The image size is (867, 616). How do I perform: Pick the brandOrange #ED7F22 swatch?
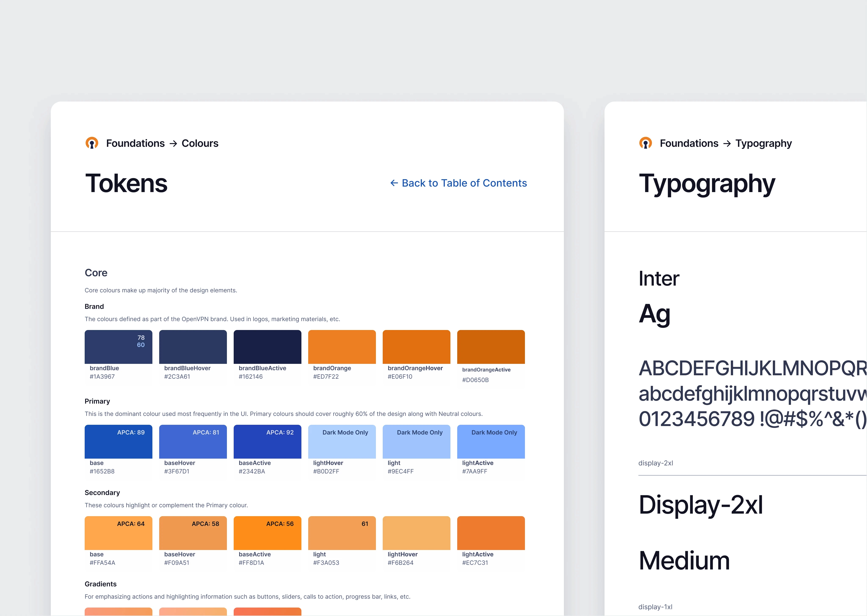(x=342, y=347)
